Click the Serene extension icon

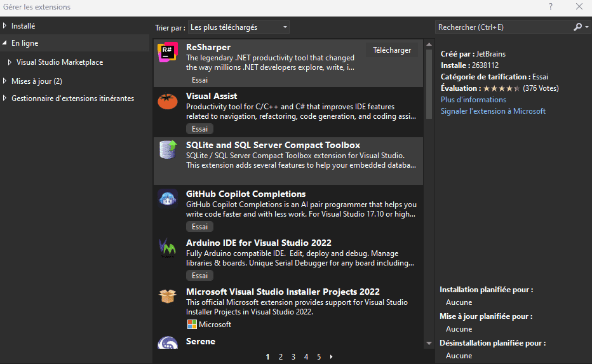point(168,343)
